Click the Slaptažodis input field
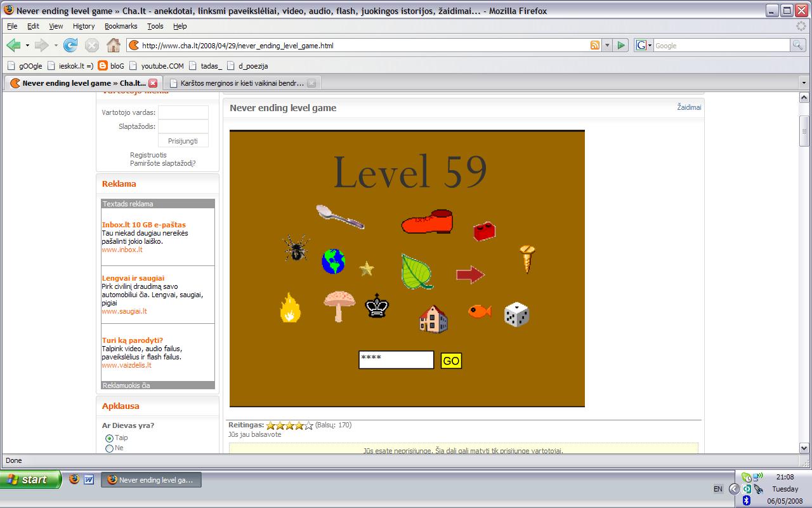 click(x=183, y=126)
